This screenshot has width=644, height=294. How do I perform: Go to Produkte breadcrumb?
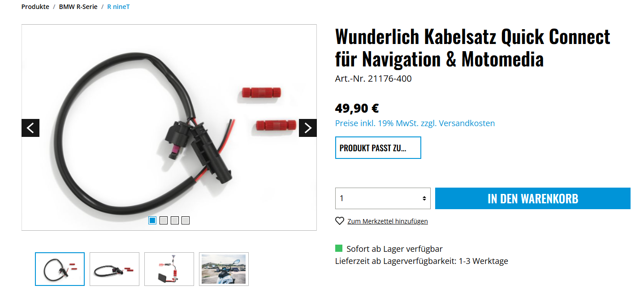coord(35,7)
